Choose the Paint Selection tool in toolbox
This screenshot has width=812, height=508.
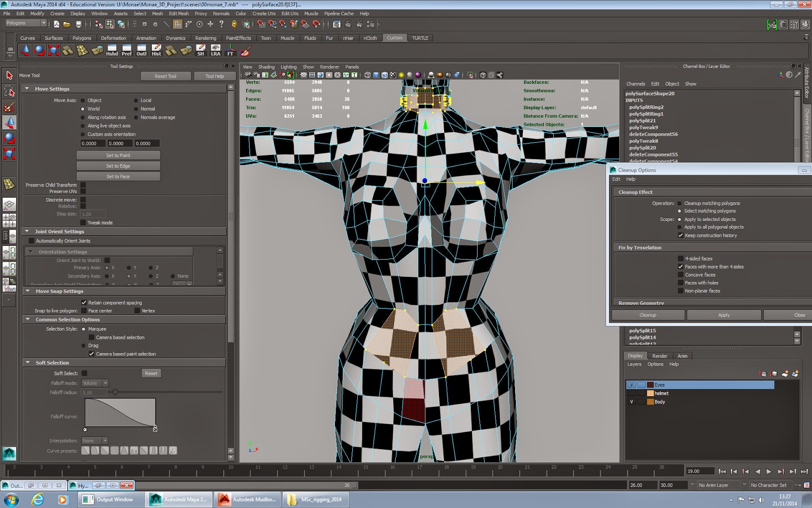[9, 107]
